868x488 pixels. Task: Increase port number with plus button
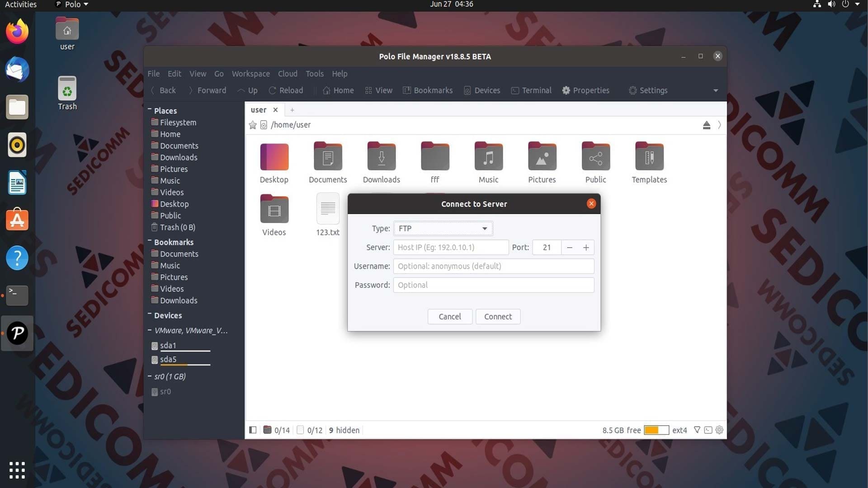tap(586, 248)
